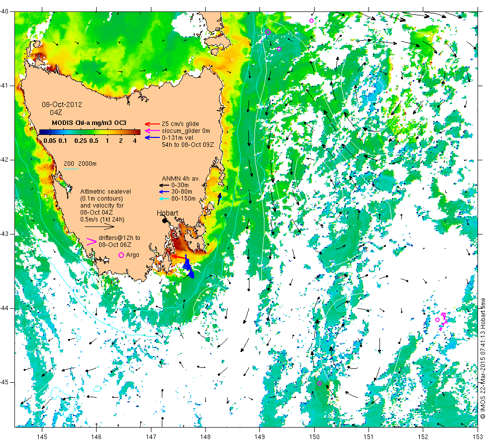Click the '0.05' color bar tick label

point(50,140)
